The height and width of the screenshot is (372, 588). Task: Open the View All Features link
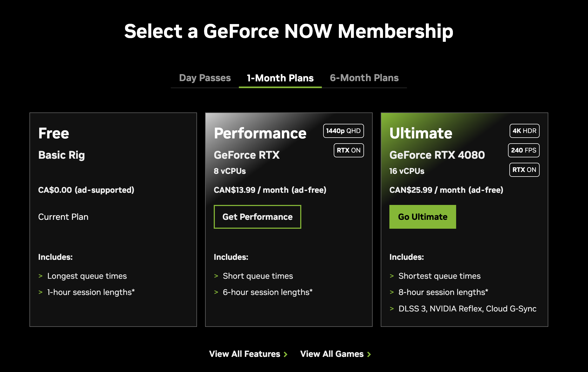tap(245, 354)
